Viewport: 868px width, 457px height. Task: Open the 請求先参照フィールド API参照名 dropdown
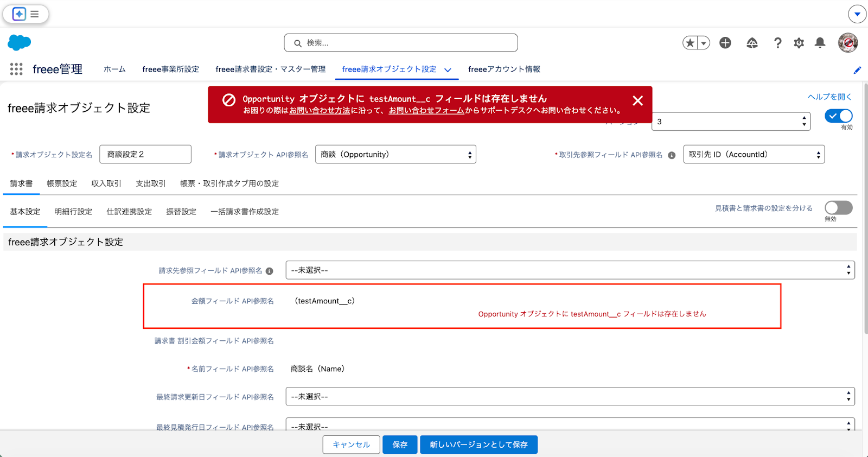(570, 270)
